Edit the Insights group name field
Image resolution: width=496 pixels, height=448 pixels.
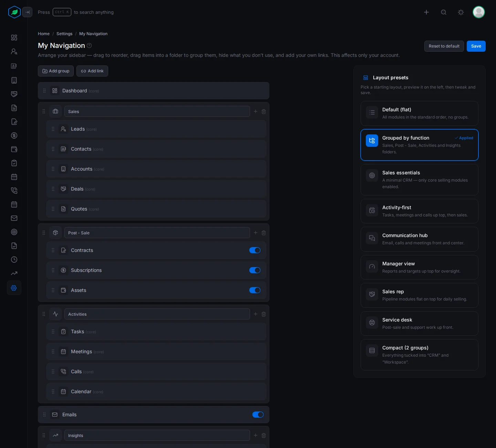(x=157, y=435)
